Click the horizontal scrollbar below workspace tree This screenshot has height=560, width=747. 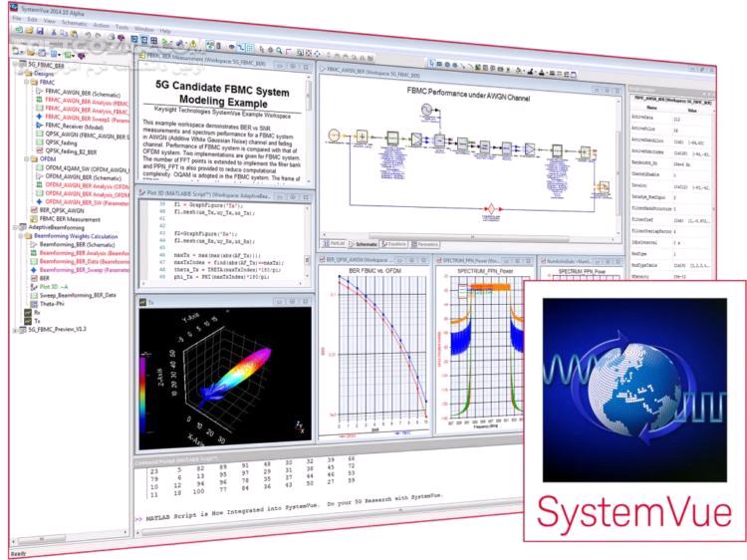click(69, 537)
